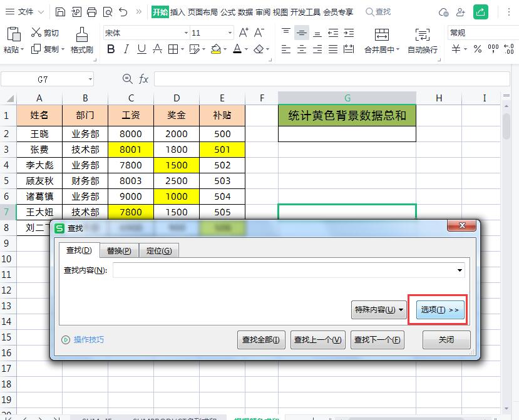
Task: Click the increase indent icon
Action: (349, 33)
